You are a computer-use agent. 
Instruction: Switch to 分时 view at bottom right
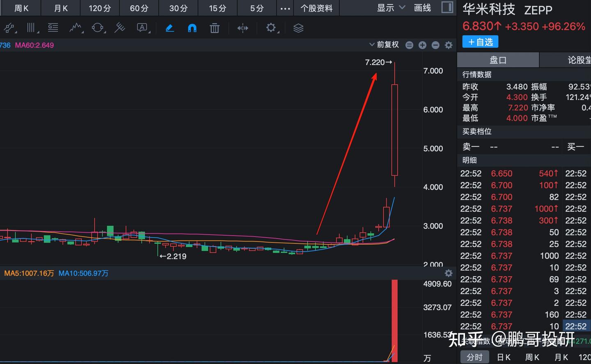pos(474,357)
